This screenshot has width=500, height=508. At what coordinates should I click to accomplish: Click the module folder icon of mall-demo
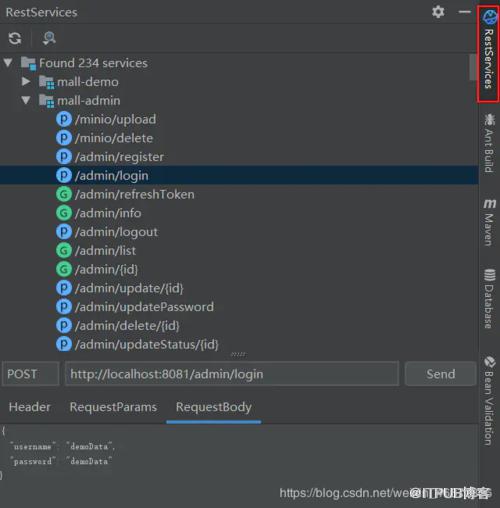tap(46, 82)
